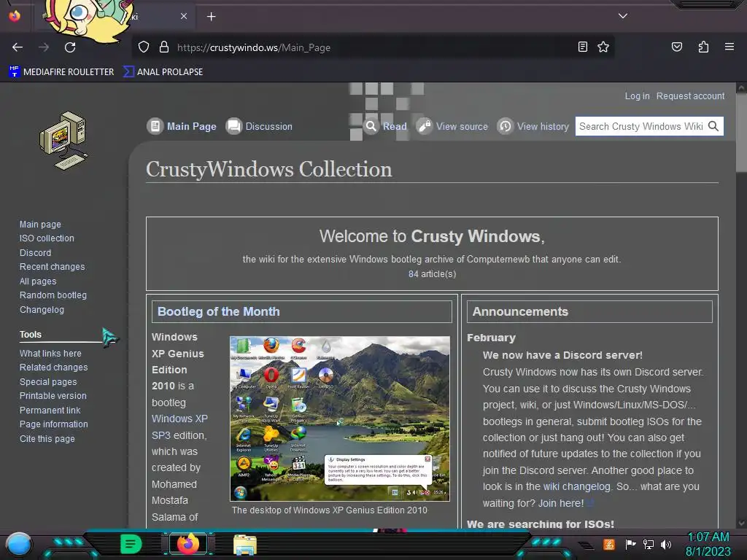Expand the list all tabs chevron

[x=622, y=16]
